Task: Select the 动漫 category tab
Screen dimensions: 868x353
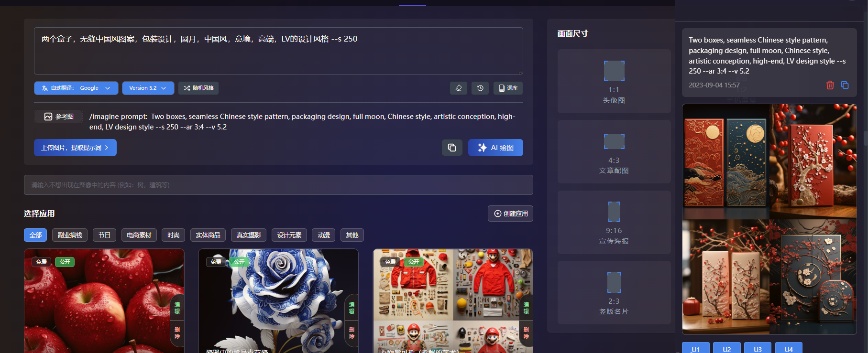Action: [x=324, y=235]
